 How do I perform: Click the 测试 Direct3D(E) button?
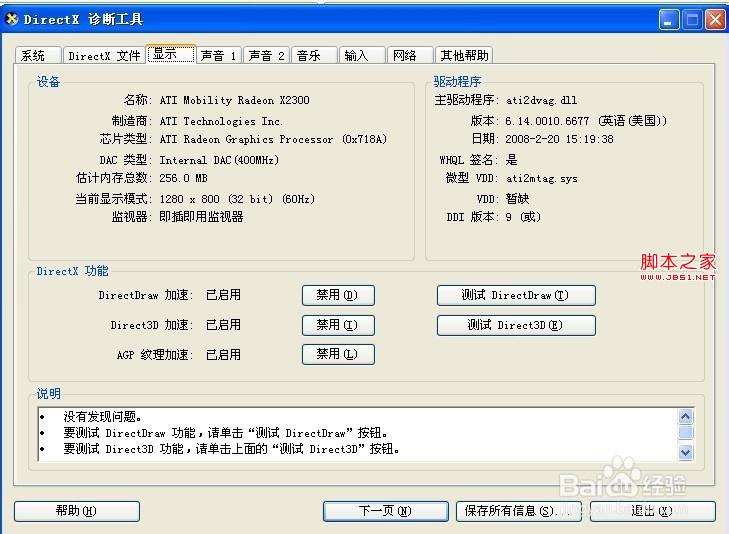[516, 325]
